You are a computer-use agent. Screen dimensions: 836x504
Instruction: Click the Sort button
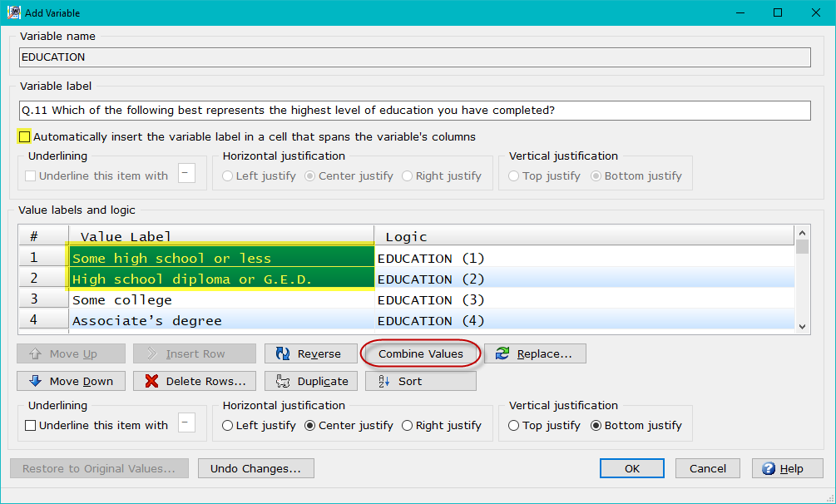pyautogui.click(x=421, y=381)
